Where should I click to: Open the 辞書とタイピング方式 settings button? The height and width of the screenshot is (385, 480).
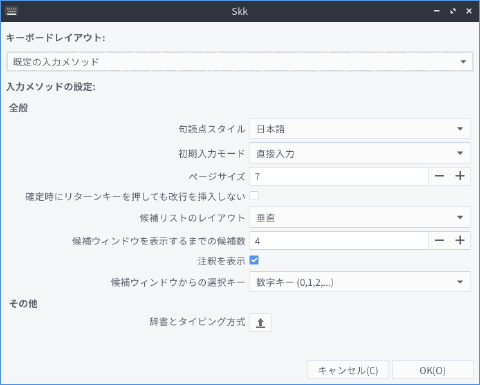point(260,322)
